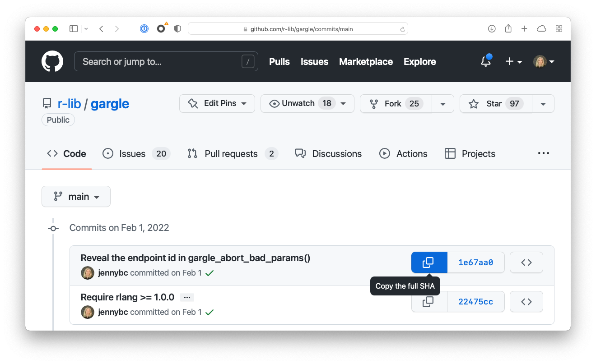Copy the full SHA of the endpoint commit
Screen dimensions: 596x364
point(428,262)
